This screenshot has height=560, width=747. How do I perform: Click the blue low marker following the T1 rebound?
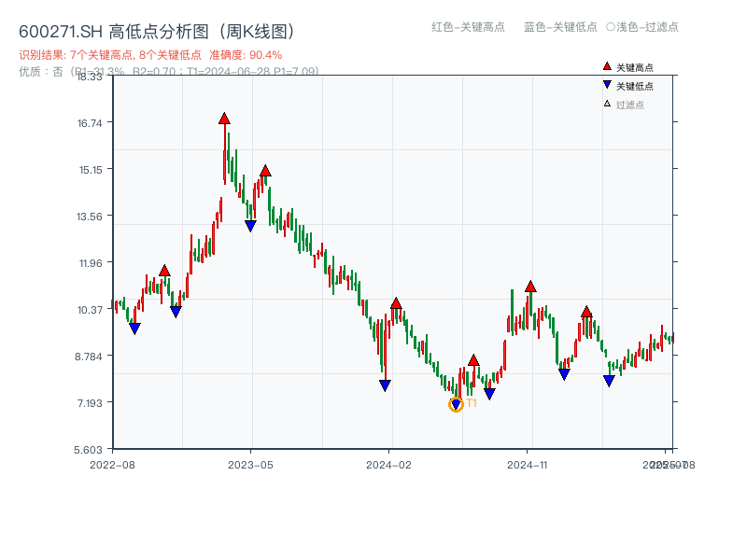pyautogui.click(x=489, y=394)
